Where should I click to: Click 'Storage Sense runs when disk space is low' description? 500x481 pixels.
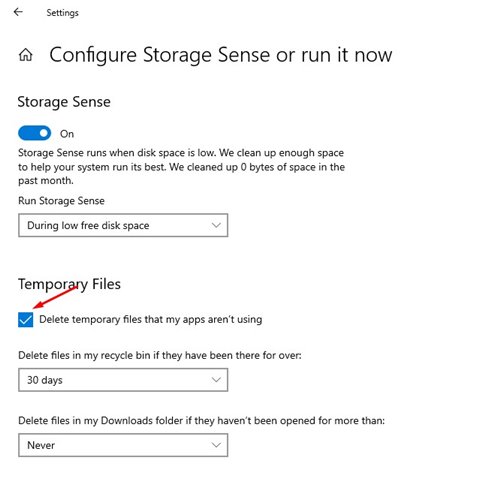point(181,167)
